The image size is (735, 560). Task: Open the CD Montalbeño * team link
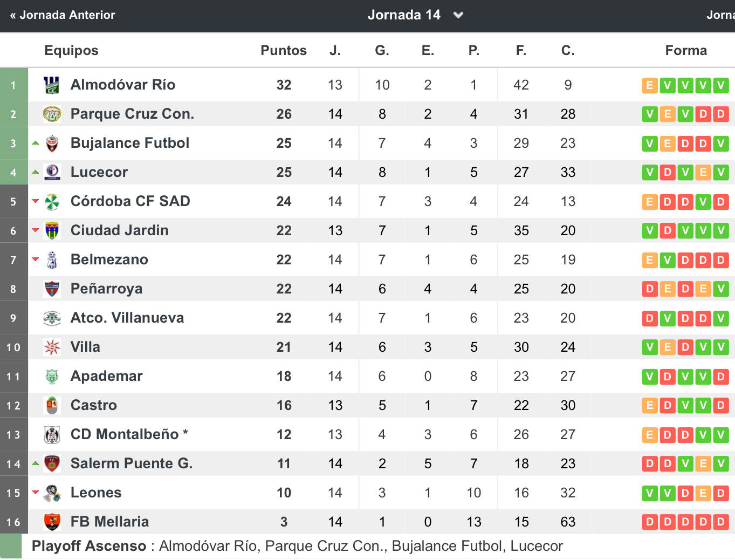pos(129,434)
